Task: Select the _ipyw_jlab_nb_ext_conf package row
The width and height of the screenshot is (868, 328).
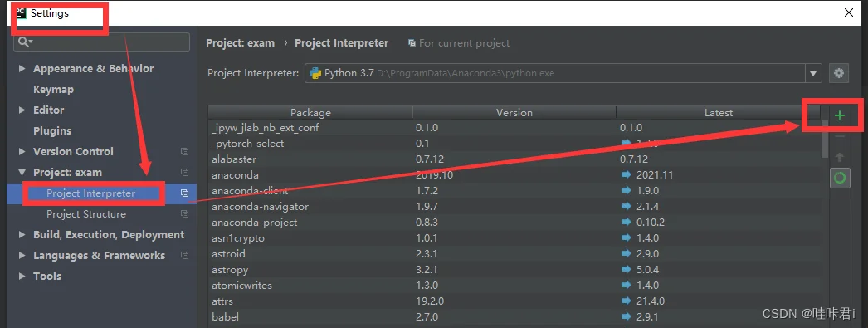Action: 514,127
